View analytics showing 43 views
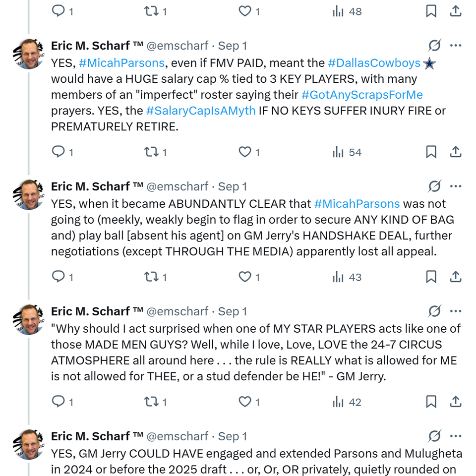 click(347, 277)
